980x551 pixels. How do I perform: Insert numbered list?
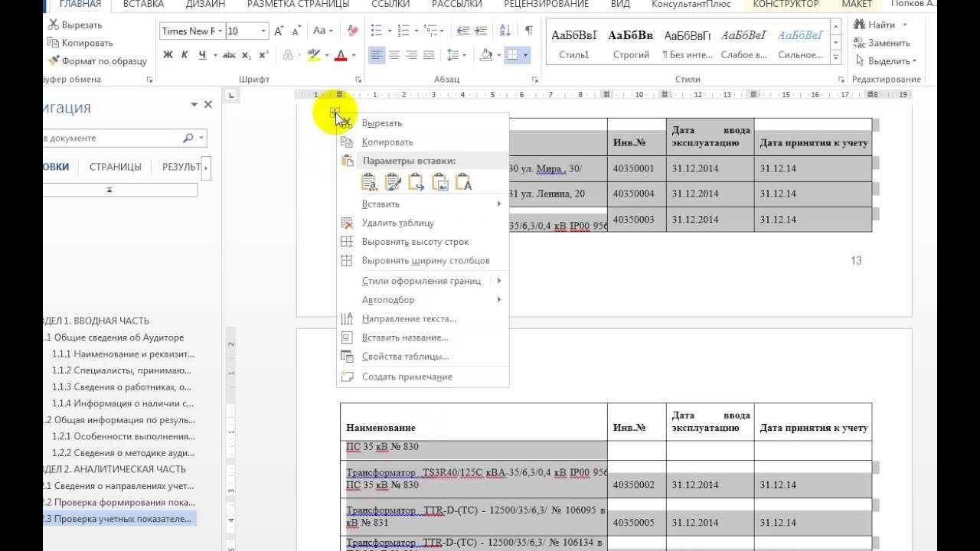403,31
